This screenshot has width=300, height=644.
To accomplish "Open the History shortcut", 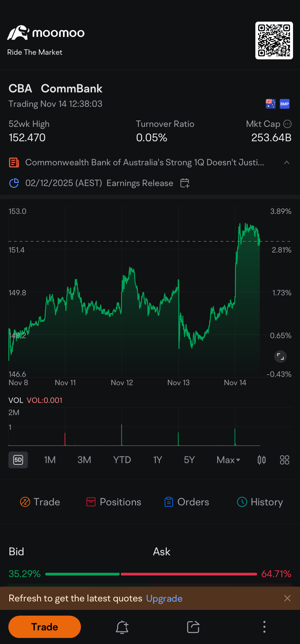I will coord(260,502).
